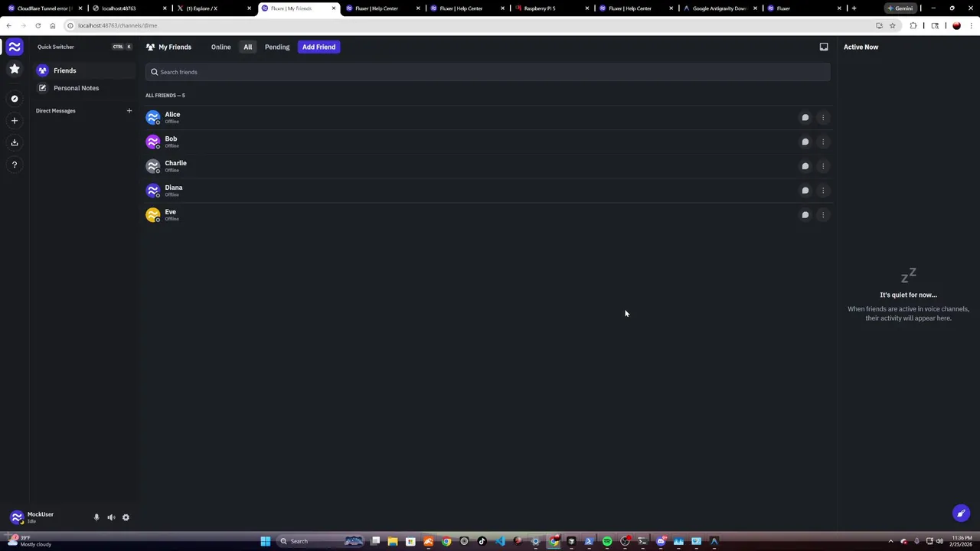Screen dimensions: 980x551
Task: Open the favorites star icon in sidebar
Action: click(14, 69)
